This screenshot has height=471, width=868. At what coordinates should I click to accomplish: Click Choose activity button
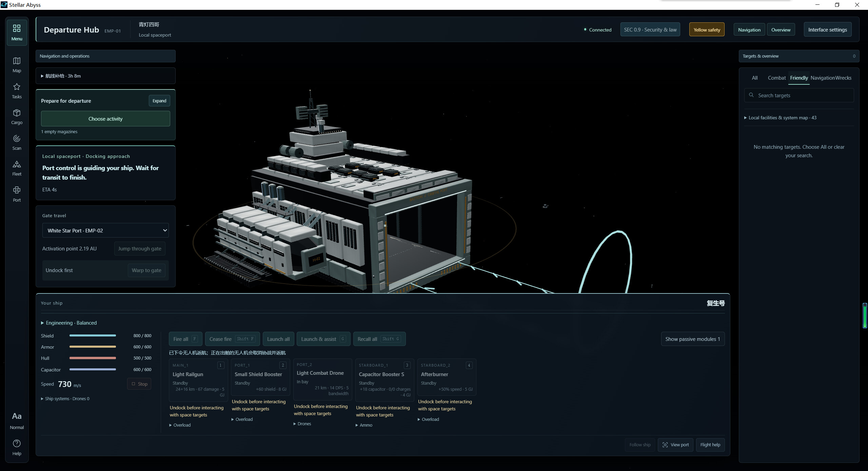[105, 119]
